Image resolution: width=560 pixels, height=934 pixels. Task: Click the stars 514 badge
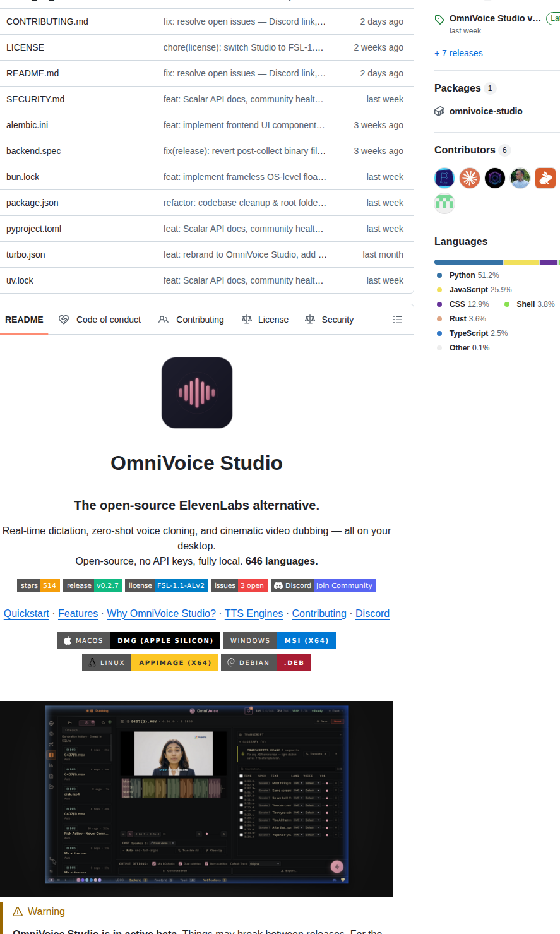pyautogui.click(x=39, y=585)
